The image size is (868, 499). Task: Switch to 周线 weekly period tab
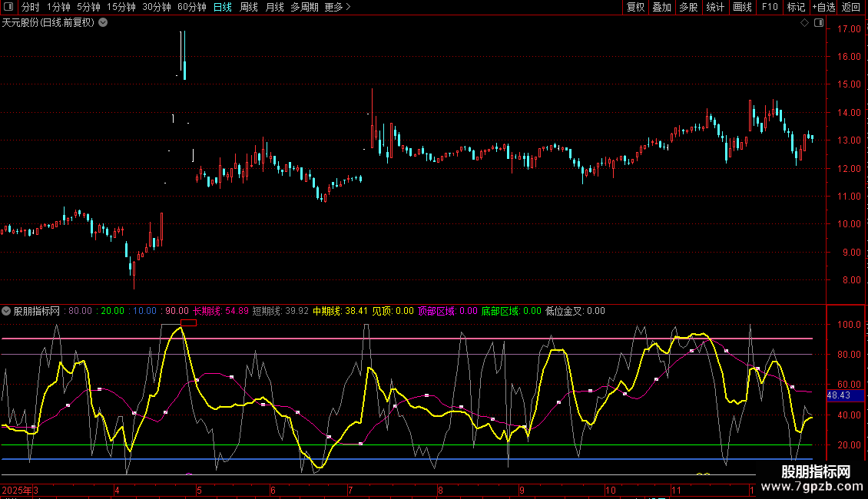(249, 7)
